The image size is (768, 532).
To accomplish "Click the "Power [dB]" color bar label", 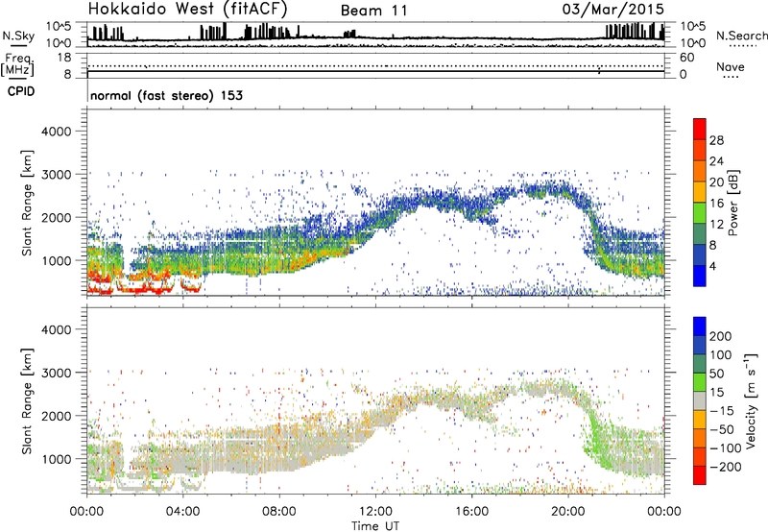I will click(x=733, y=203).
